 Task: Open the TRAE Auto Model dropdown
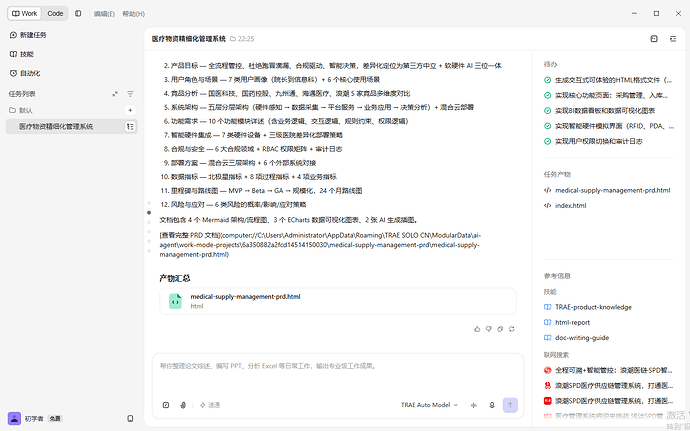429,405
